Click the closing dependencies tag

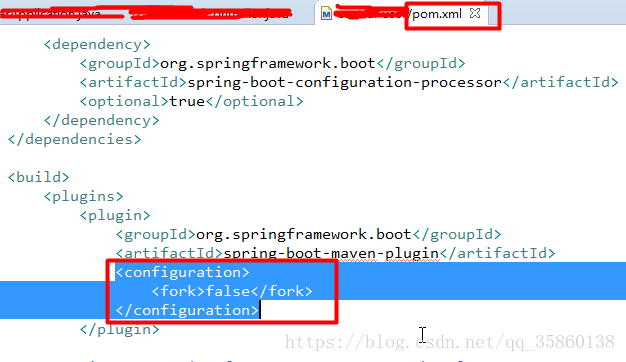coord(75,139)
